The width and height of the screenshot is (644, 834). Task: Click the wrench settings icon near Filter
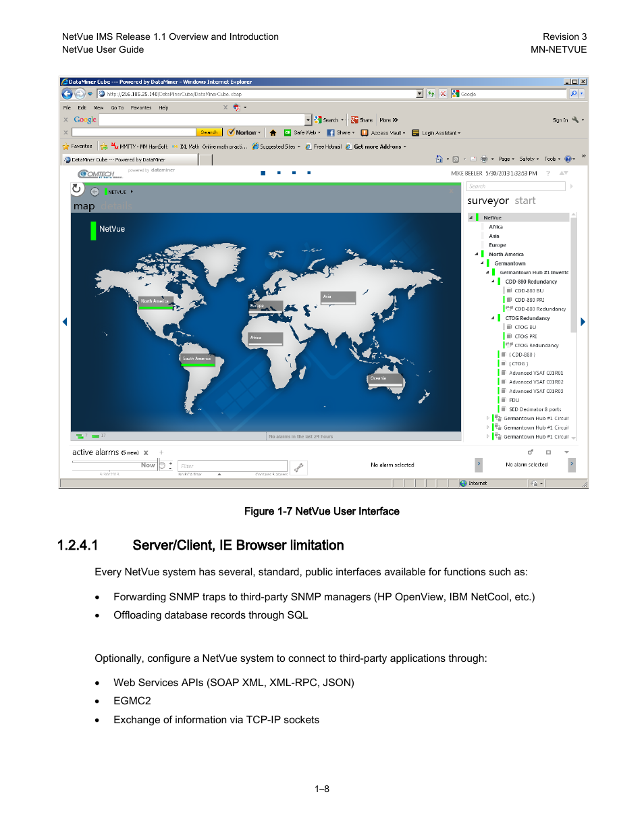click(x=298, y=467)
